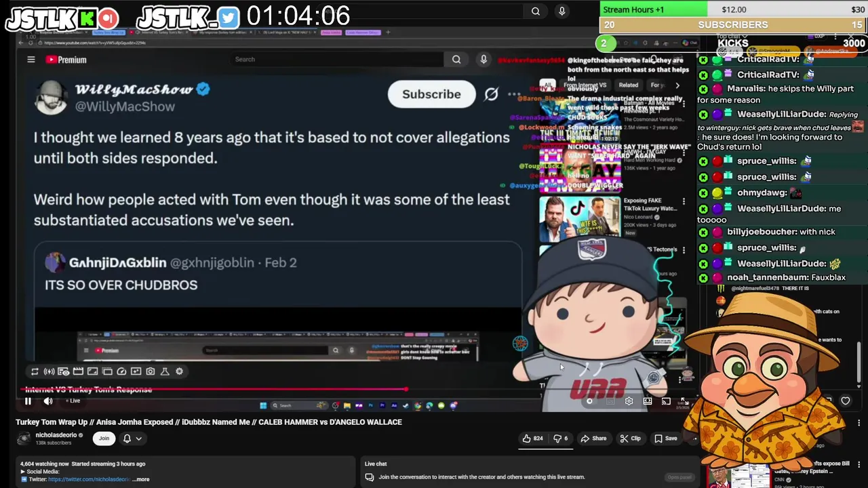Click the volume boost waves icon

49,371
